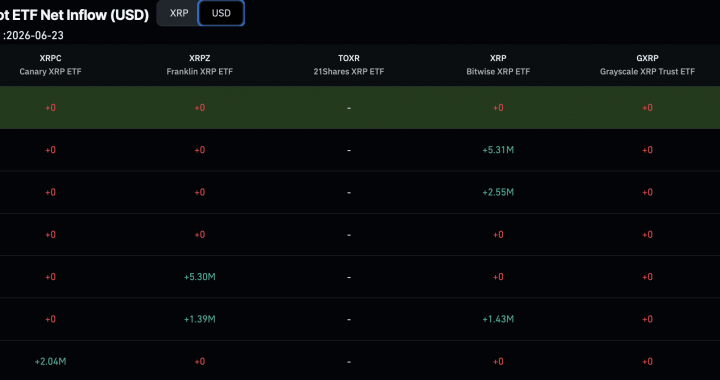Click Bitwise +0 cell in the +2.04M row
720x380 pixels.
pos(498,361)
